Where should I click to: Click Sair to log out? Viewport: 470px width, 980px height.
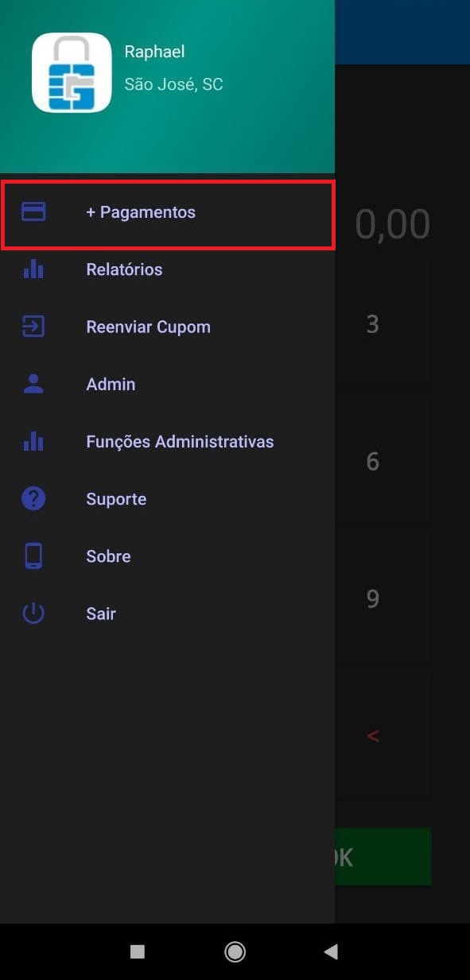tap(100, 613)
